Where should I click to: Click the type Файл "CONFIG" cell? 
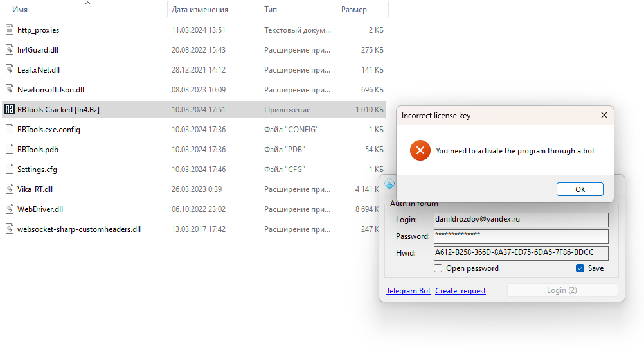pyautogui.click(x=291, y=129)
